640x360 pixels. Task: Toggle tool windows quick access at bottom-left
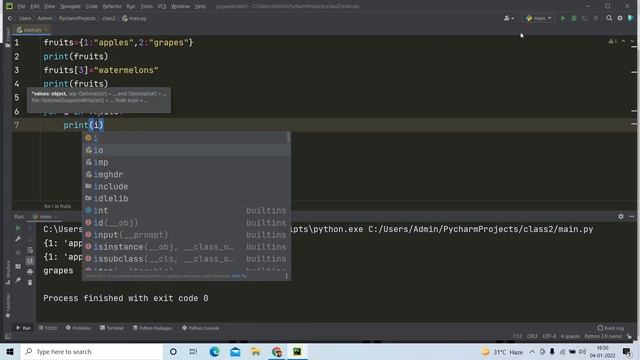[x=8, y=336]
